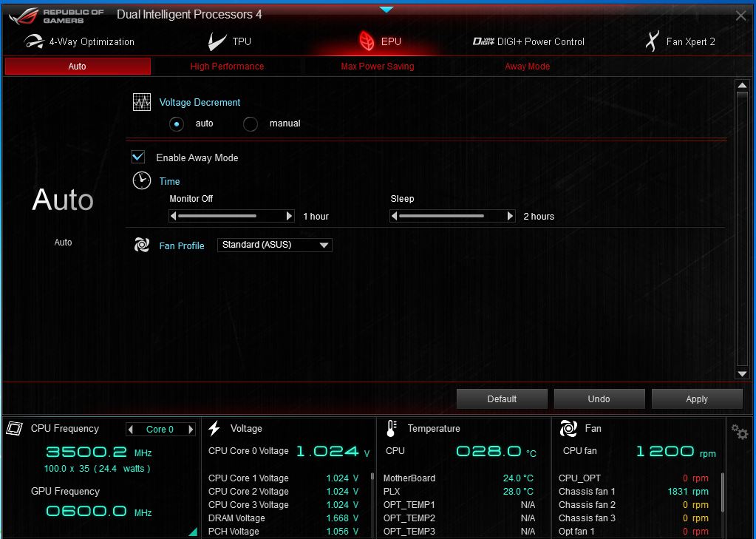Click main panel scrollbar up arrow
The image size is (756, 539).
coord(742,86)
